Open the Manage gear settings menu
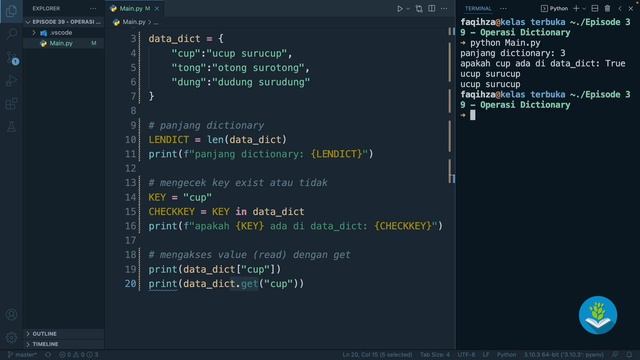This screenshot has height=360, width=640. click(x=11, y=338)
